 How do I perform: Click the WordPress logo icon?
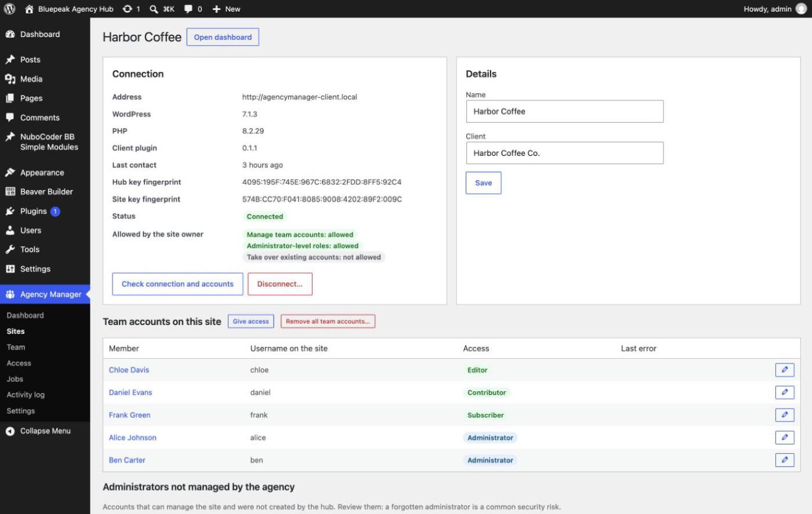(9, 9)
